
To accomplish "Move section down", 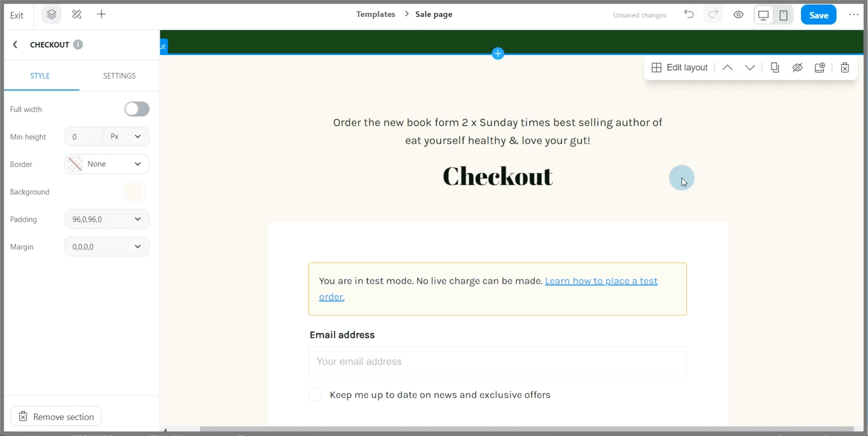I will pyautogui.click(x=749, y=67).
